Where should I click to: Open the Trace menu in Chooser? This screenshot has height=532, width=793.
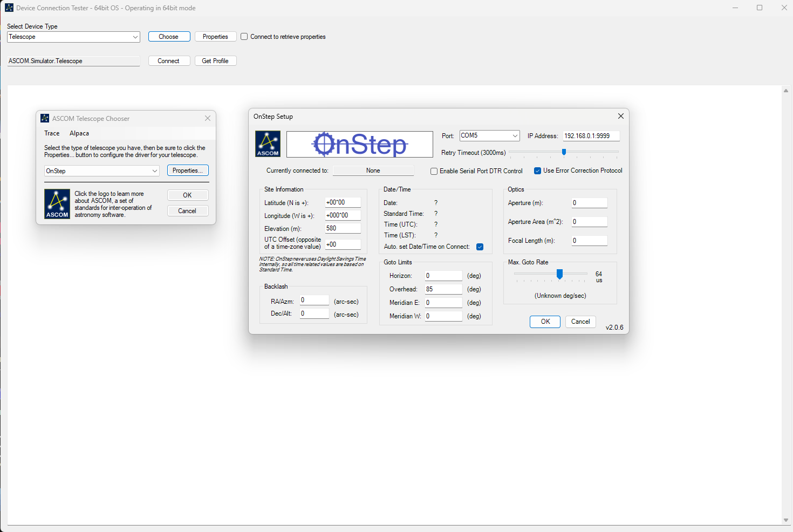tap(52, 133)
